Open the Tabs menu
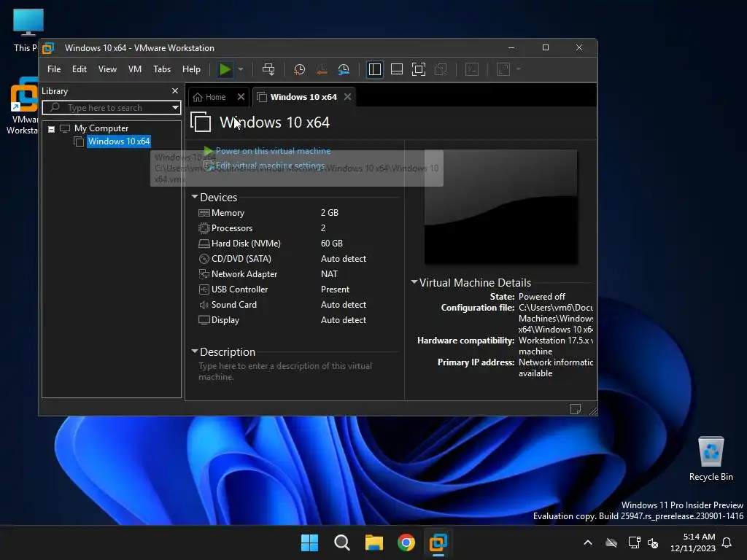747x560 pixels. coord(162,69)
